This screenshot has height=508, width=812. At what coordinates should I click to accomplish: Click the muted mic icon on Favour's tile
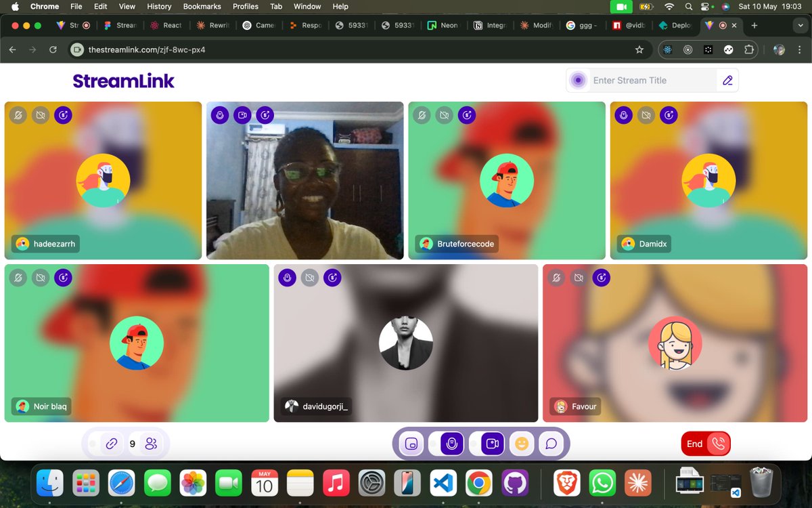tap(556, 278)
